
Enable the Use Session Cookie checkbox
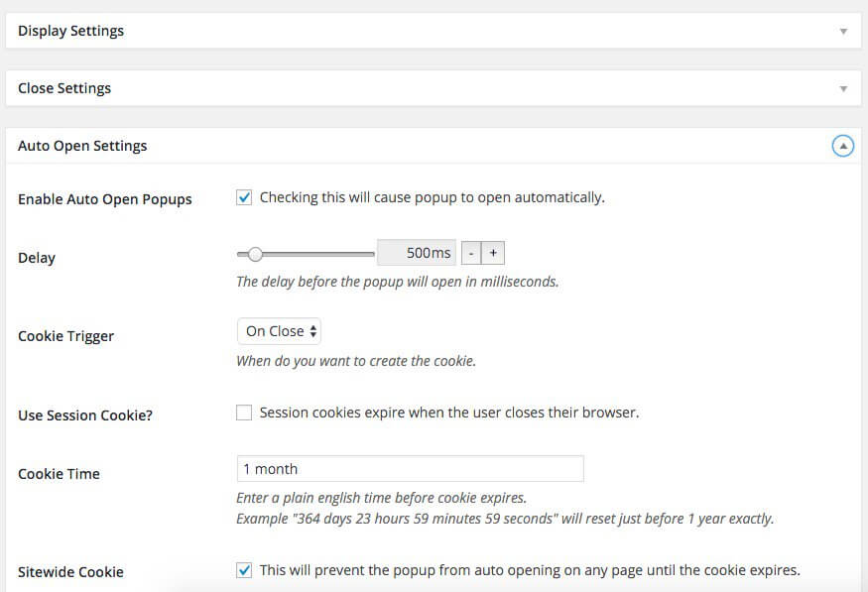244,413
